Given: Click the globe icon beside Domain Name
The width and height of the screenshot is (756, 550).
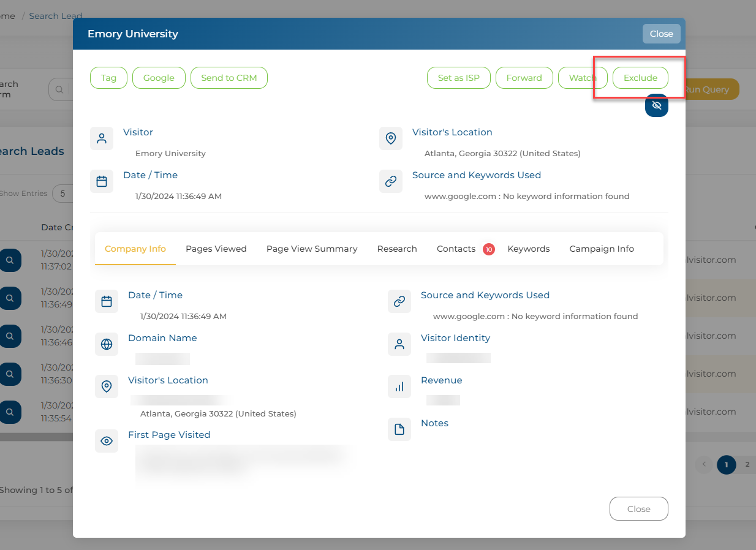Looking at the screenshot, I should coord(107,344).
